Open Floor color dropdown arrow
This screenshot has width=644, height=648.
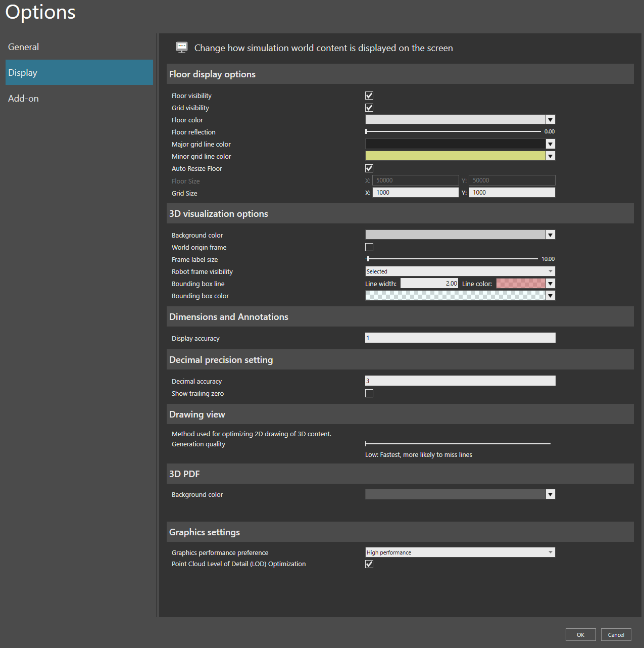tap(551, 120)
